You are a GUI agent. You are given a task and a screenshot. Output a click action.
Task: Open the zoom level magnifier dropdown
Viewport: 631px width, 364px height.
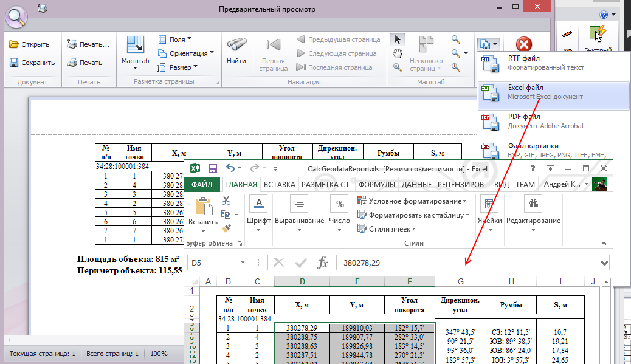(460, 53)
